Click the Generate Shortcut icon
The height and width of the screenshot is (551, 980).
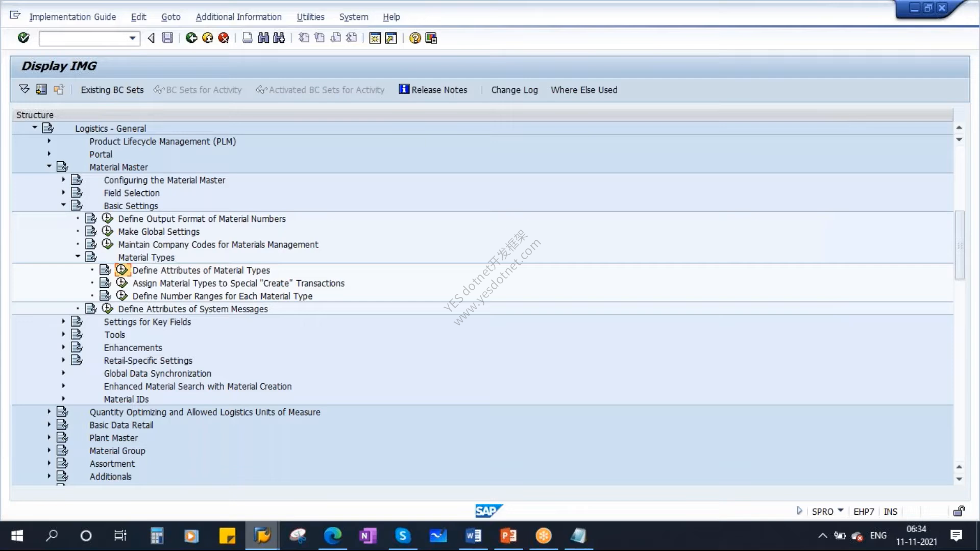pyautogui.click(x=391, y=38)
